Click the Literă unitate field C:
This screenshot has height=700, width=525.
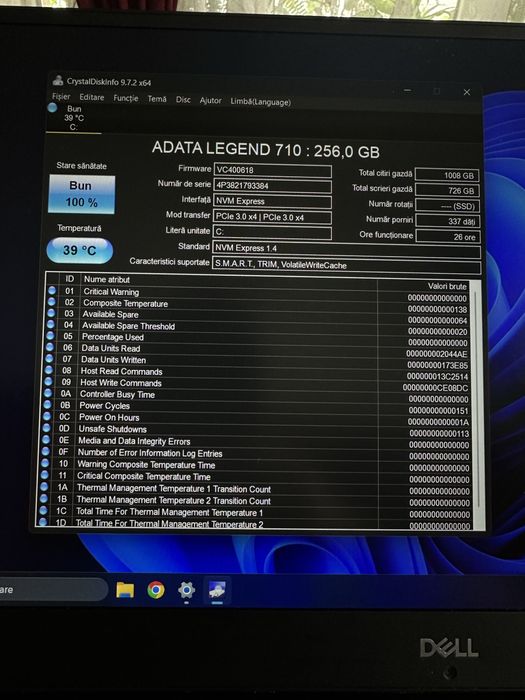point(272,232)
